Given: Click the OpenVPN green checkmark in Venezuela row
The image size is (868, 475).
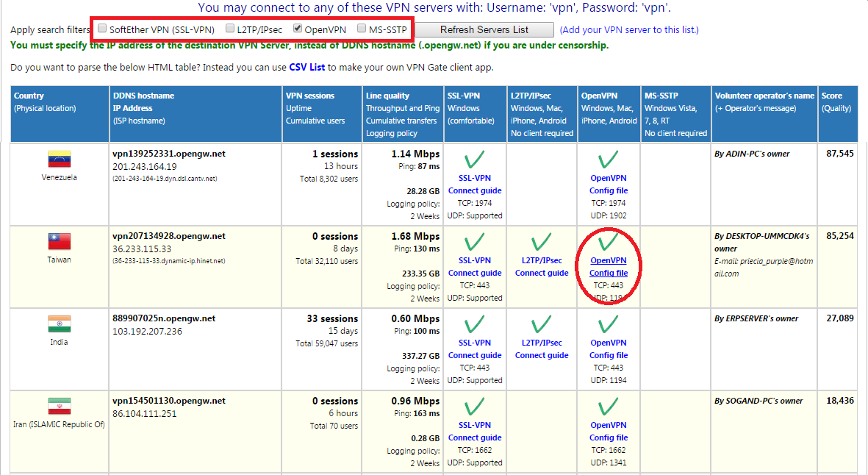Looking at the screenshot, I should pyautogui.click(x=608, y=160).
